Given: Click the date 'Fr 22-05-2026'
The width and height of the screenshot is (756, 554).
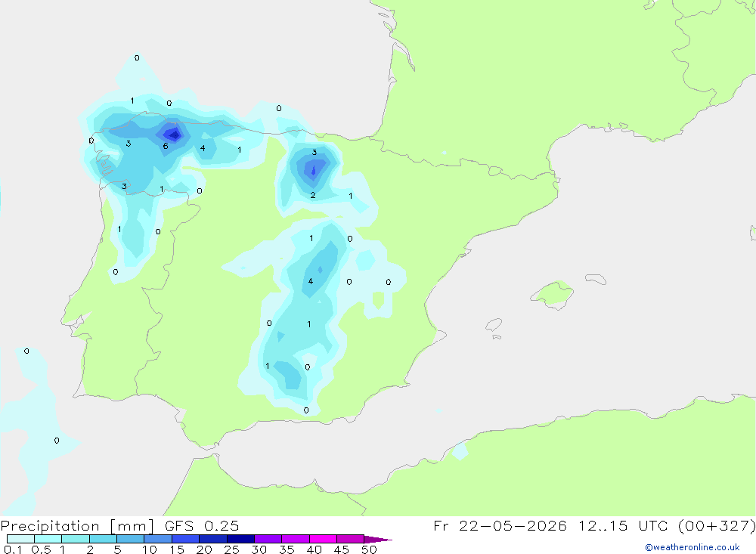Looking at the screenshot, I should 500,526.
